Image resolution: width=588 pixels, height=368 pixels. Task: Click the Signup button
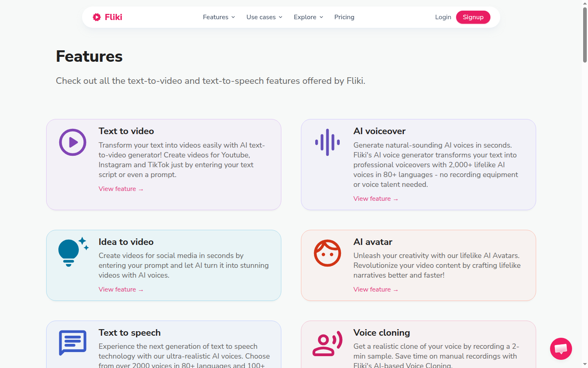point(473,17)
